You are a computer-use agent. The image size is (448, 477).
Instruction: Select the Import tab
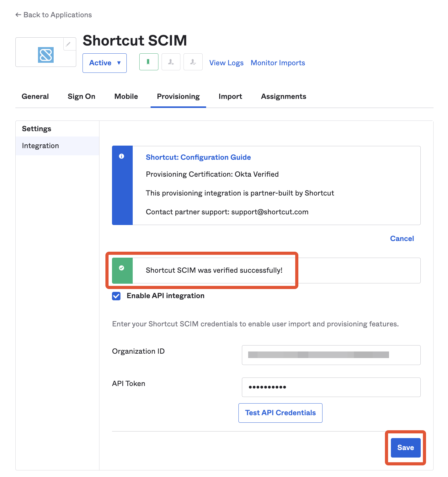tap(230, 97)
